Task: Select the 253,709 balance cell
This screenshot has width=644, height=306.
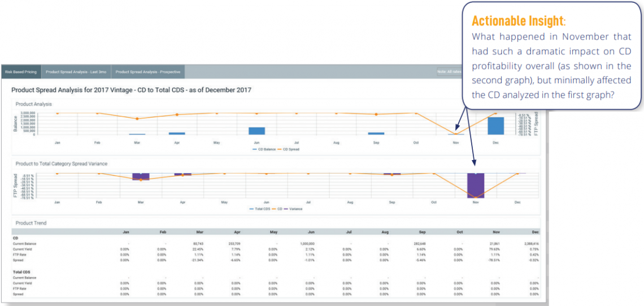Action: pyautogui.click(x=234, y=243)
